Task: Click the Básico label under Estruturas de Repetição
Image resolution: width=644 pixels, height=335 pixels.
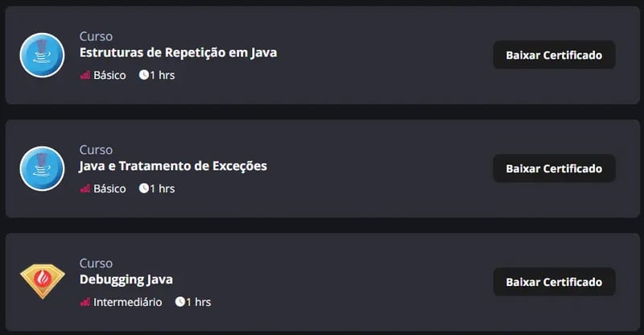Action: click(109, 76)
